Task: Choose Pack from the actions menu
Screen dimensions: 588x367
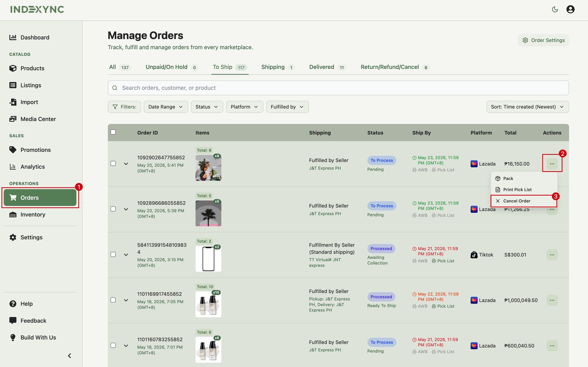Action: point(524,178)
